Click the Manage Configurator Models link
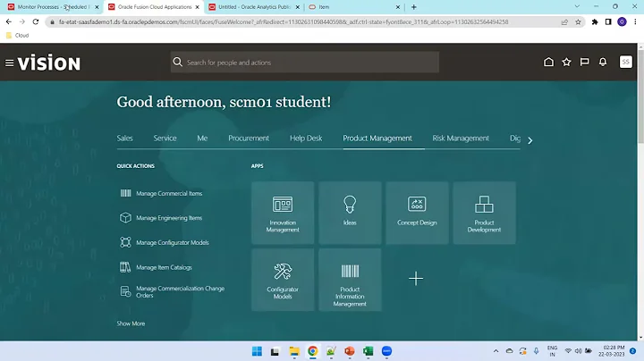 [x=173, y=242]
